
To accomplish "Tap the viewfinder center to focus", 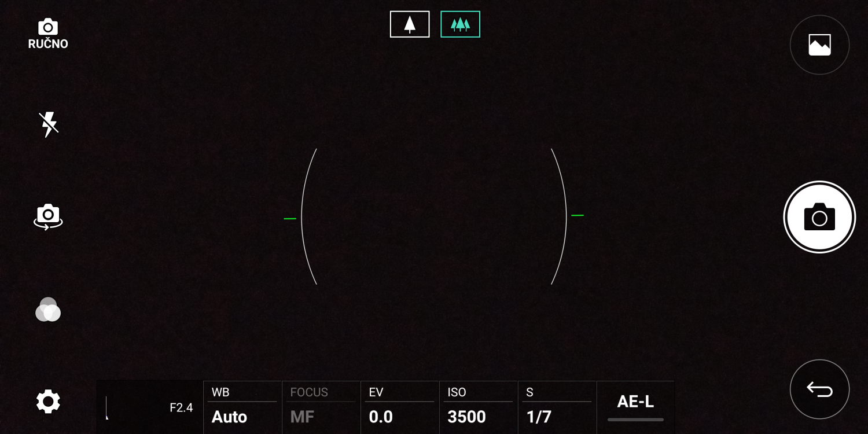I will 434,216.
